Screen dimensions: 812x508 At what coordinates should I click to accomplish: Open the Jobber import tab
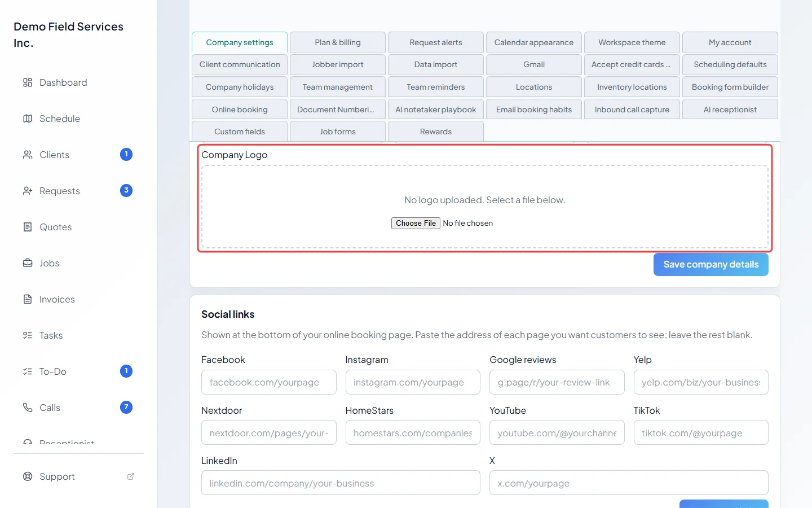tap(338, 64)
